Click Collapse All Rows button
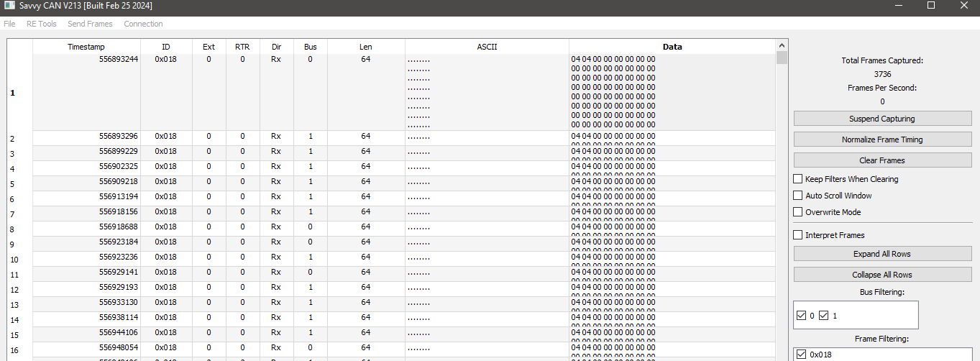Viewport: 980px width, 361px height. [x=882, y=275]
